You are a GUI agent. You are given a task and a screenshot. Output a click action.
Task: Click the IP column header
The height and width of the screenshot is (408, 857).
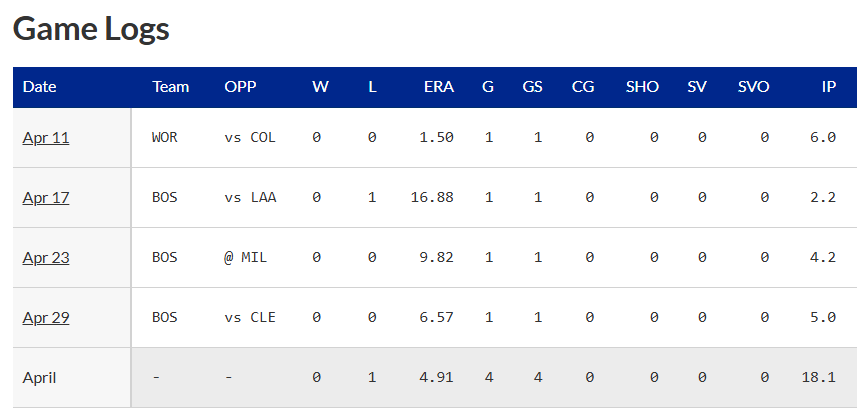[x=828, y=87]
